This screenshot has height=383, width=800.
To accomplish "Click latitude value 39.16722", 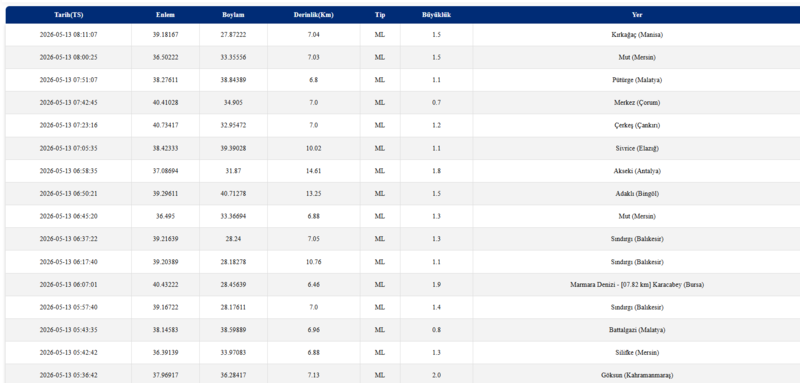I will (165, 308).
